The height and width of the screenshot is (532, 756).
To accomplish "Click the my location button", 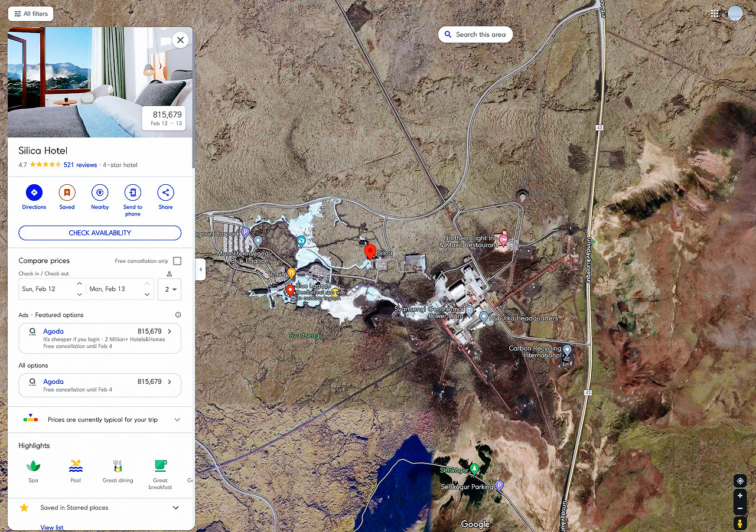I will [x=740, y=480].
